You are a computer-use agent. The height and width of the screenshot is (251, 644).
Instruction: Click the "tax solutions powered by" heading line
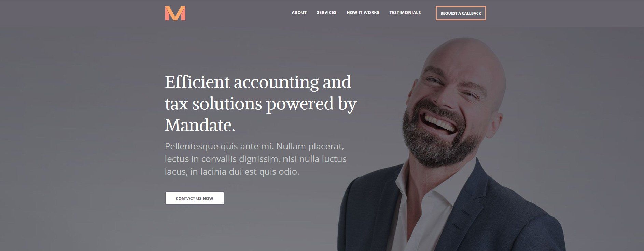coord(261,104)
